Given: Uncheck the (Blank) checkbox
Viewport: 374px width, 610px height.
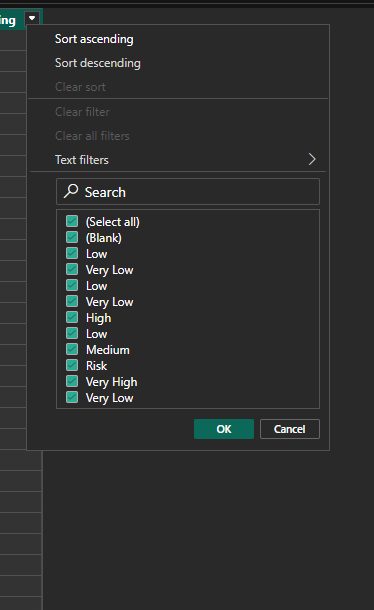Looking at the screenshot, I should (72, 237).
